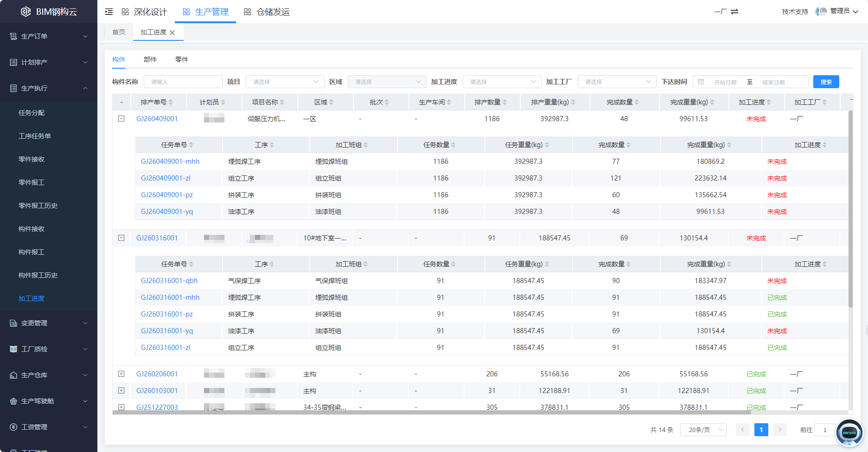868x452 pixels.
Task: Open order link GJ260409001
Action: pos(157,119)
